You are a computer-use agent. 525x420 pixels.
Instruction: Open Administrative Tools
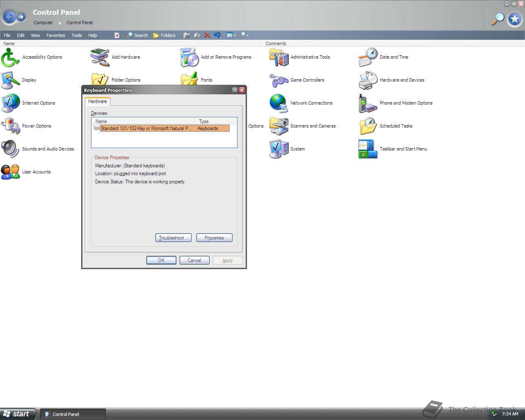(300, 57)
